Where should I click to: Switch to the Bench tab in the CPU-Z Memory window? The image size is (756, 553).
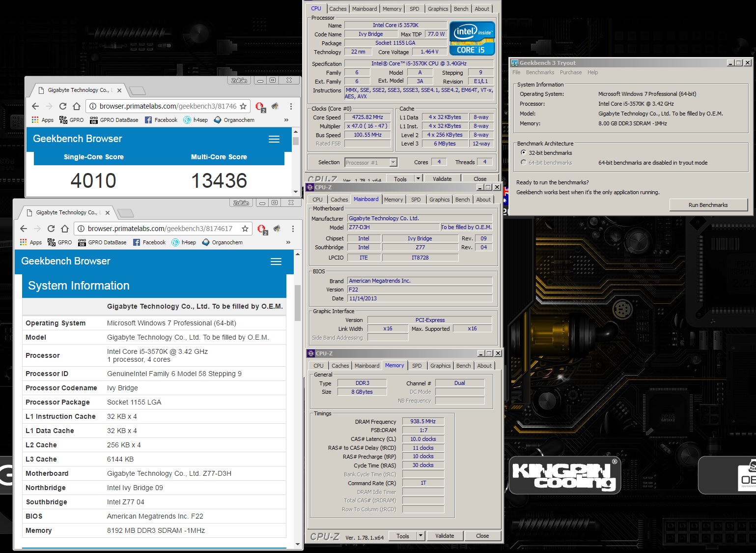pos(463,366)
